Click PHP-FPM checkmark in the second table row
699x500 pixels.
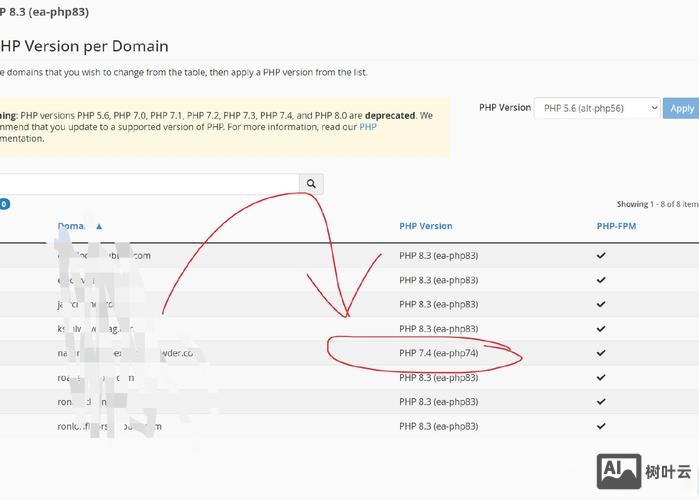[x=601, y=280]
